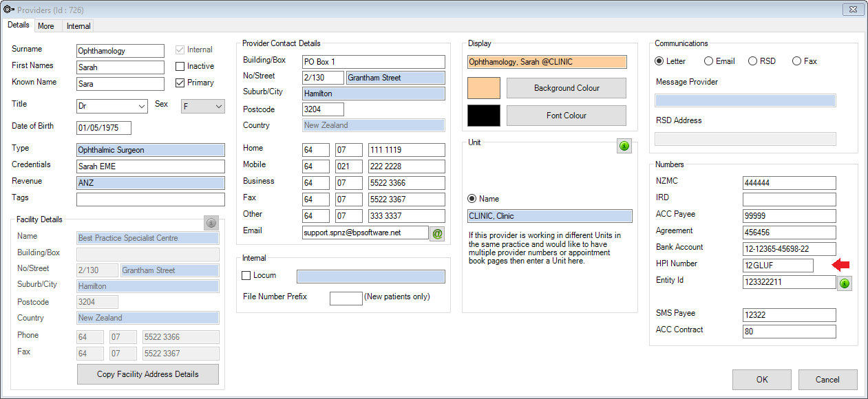Click the Business number field 5522 3366
This screenshot has width=868, height=399.
(x=407, y=183)
